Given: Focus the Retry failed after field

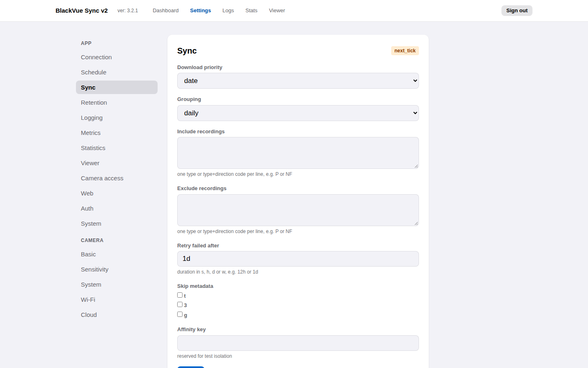Looking at the screenshot, I should point(298,259).
